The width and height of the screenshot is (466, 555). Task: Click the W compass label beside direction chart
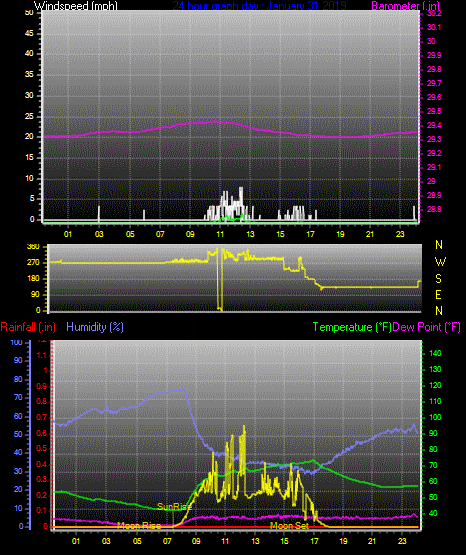[x=440, y=262]
